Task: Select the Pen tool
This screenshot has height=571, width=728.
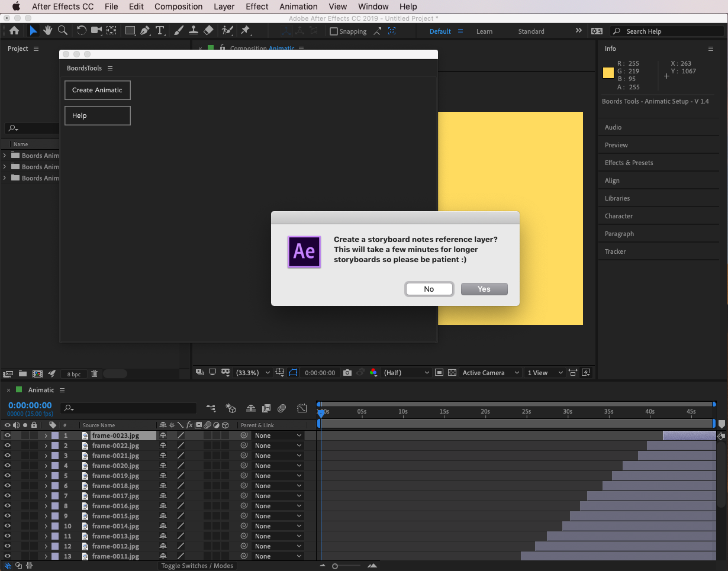Action: (x=145, y=31)
